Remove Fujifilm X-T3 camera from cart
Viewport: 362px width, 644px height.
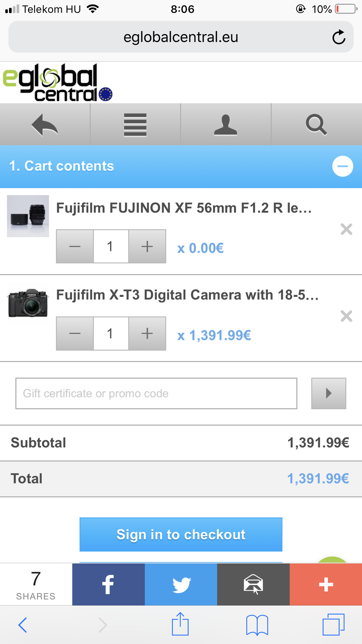[x=346, y=316]
